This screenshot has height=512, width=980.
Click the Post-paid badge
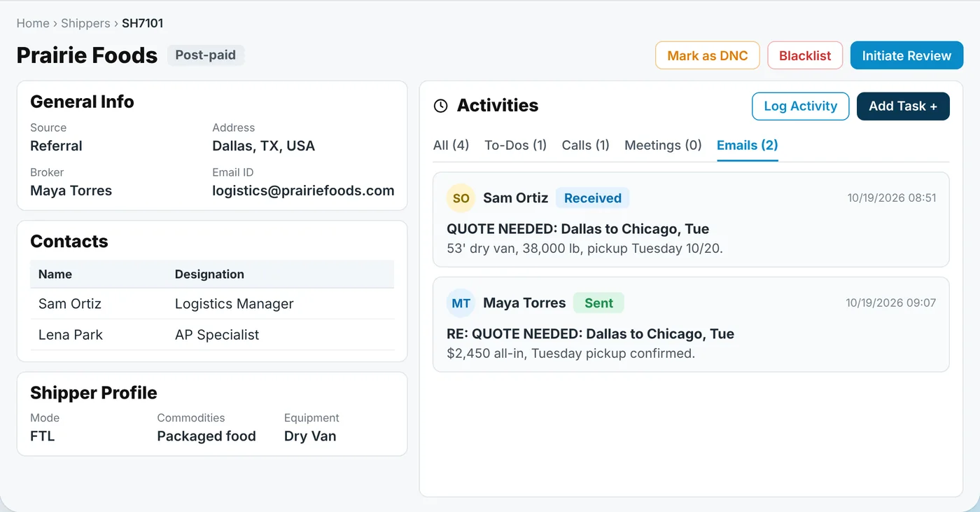pos(206,55)
